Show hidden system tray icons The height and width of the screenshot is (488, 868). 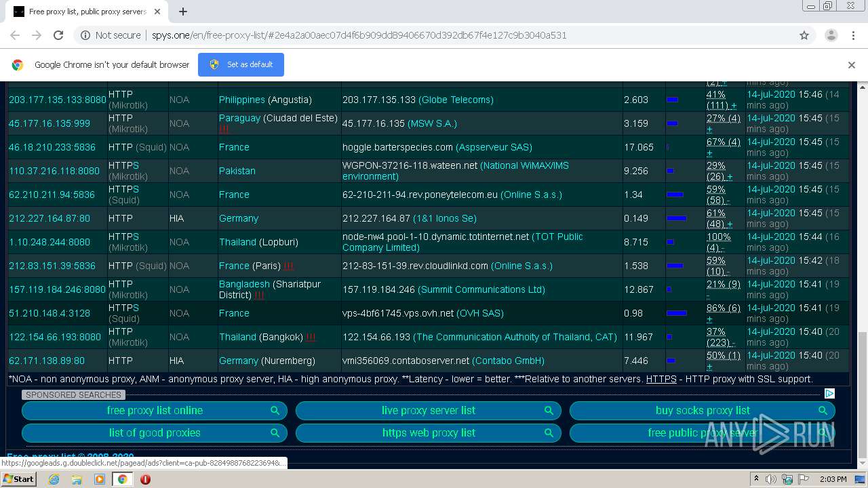[756, 479]
